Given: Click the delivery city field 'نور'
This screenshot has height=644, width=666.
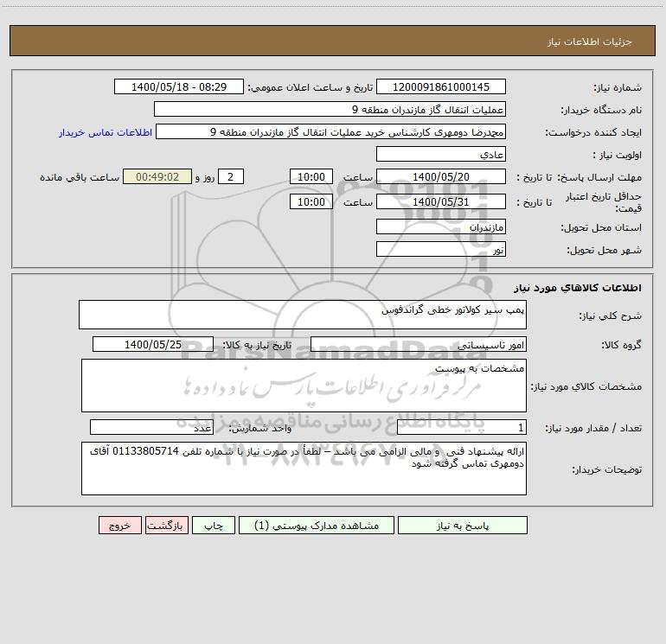Looking at the screenshot, I should pyautogui.click(x=441, y=249).
